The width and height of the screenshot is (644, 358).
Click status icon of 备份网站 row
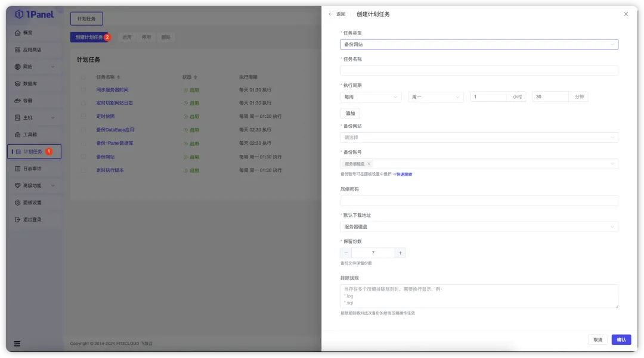click(185, 157)
